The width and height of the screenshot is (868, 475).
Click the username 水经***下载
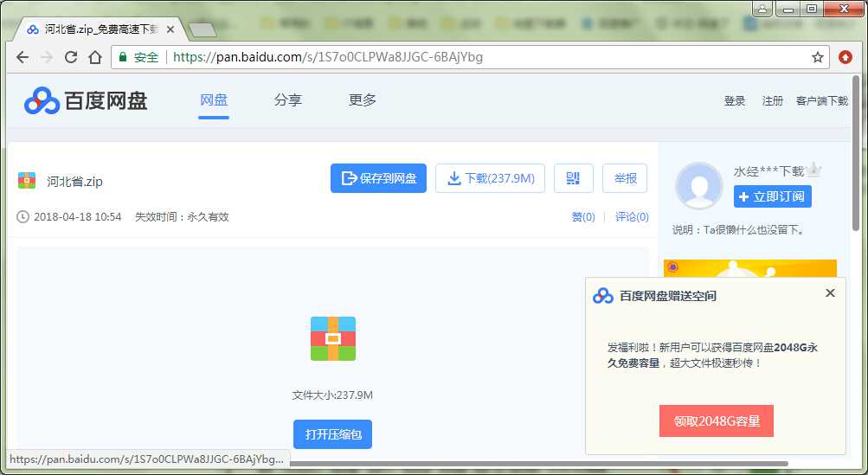[768, 171]
